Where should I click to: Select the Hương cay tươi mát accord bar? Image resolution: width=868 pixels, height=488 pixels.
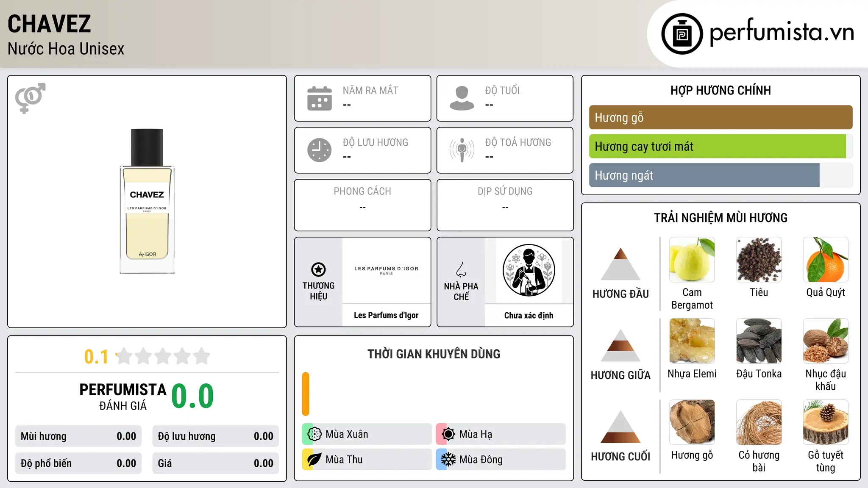point(721,147)
